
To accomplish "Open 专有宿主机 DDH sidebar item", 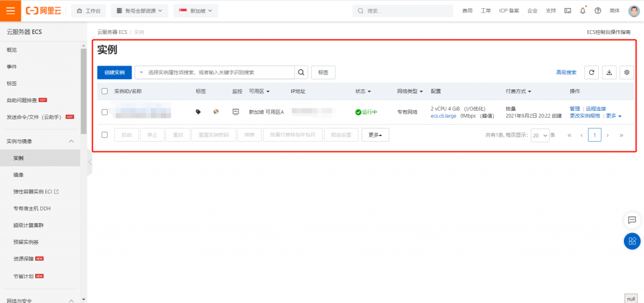I will pyautogui.click(x=32, y=209).
